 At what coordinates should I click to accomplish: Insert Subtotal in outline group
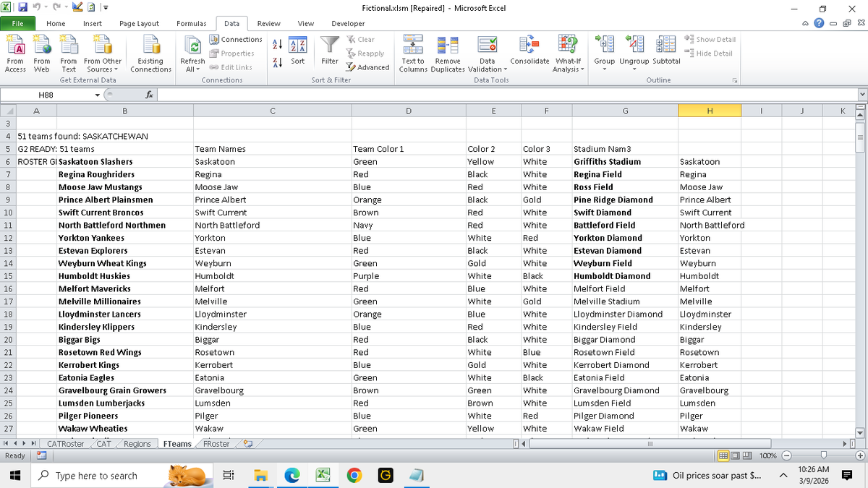point(665,51)
